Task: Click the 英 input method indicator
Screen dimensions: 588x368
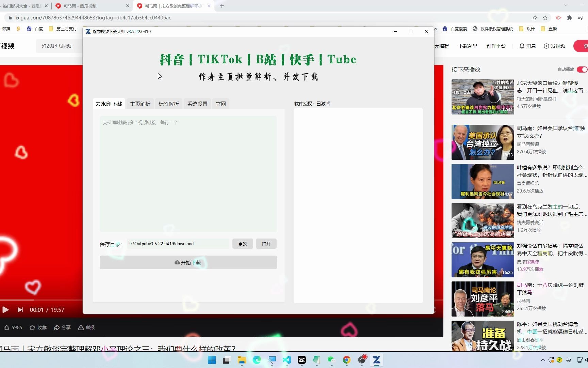Action: pyautogui.click(x=569, y=360)
